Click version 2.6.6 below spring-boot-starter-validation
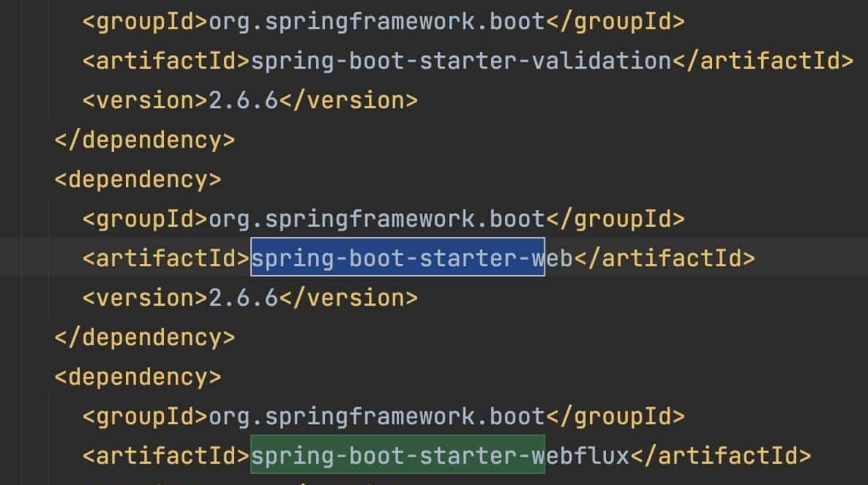 (244, 100)
